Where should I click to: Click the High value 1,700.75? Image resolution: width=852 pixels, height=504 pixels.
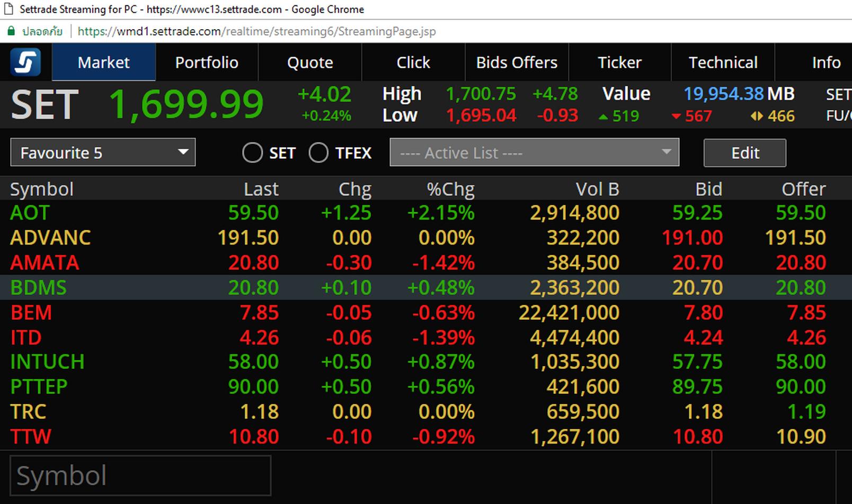click(x=481, y=94)
